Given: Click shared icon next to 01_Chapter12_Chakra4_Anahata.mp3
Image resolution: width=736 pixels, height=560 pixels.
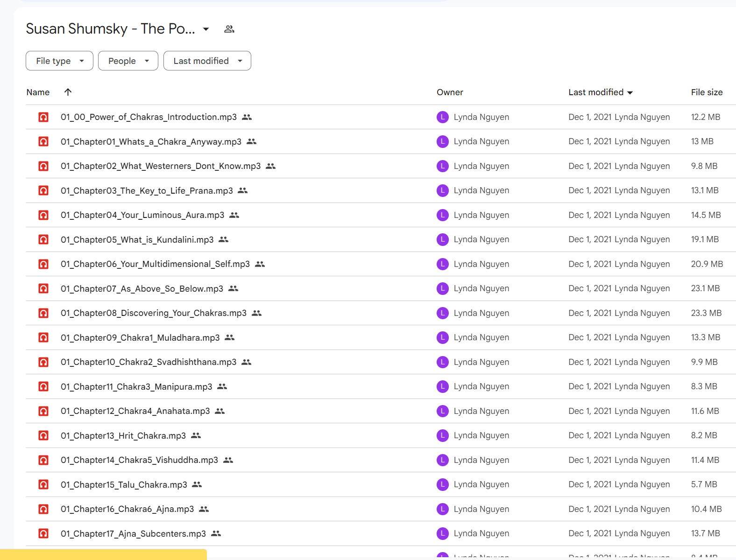Looking at the screenshot, I should pyautogui.click(x=220, y=411).
